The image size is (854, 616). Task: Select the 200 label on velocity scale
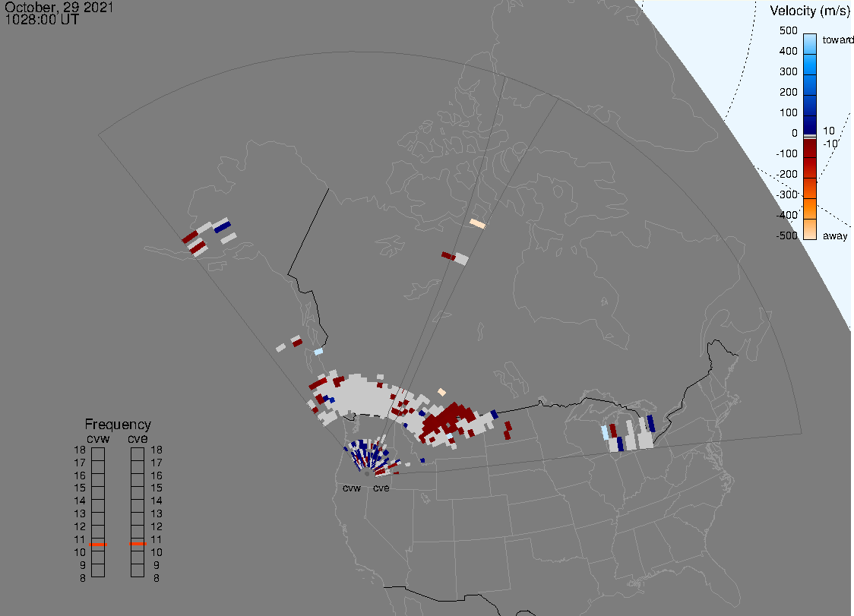[788, 92]
